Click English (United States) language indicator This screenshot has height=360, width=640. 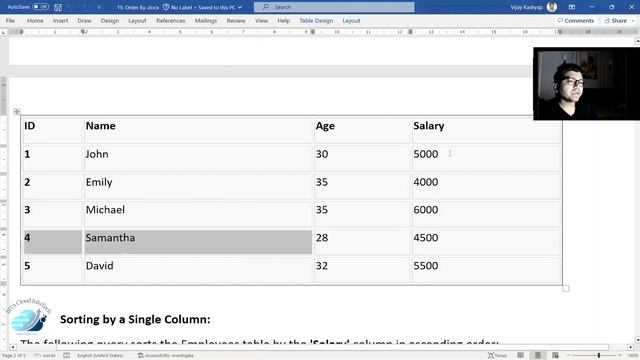coord(100,356)
